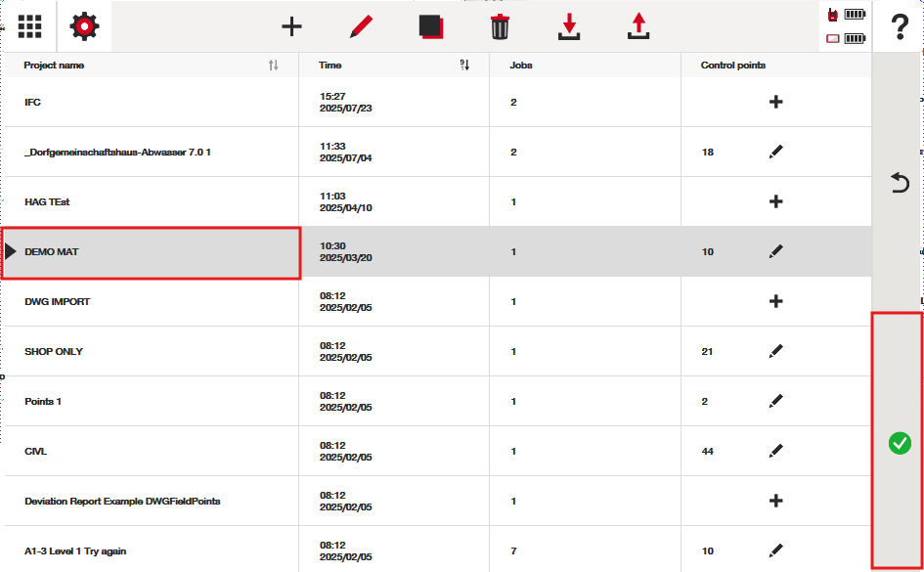This screenshot has width=924, height=572.
Task: Add a new project with plus icon
Action: 291,26
